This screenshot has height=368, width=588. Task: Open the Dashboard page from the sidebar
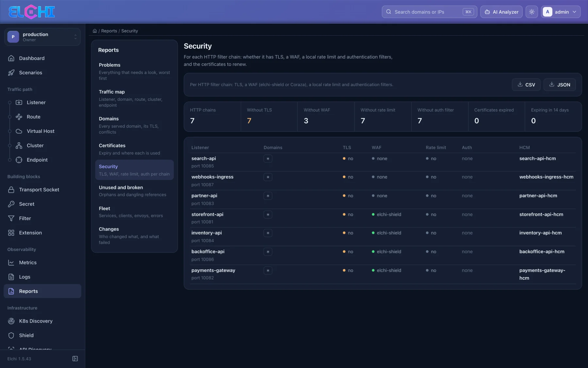point(42,58)
